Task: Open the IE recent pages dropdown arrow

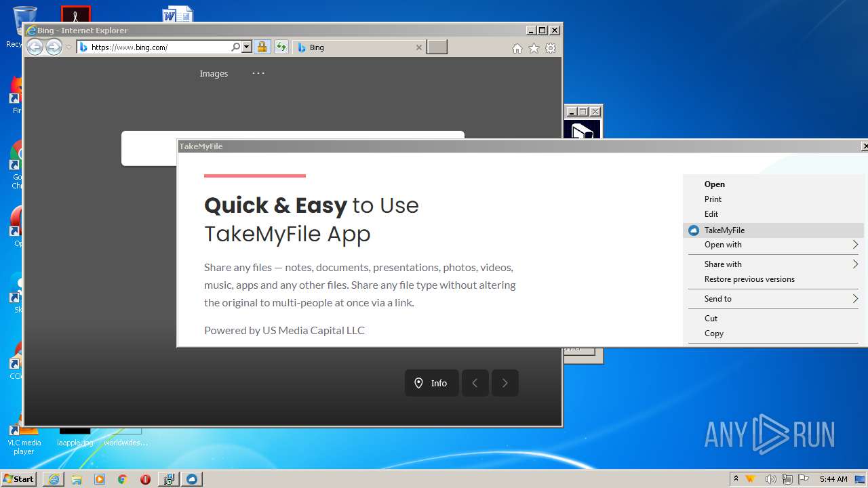Action: (x=68, y=47)
